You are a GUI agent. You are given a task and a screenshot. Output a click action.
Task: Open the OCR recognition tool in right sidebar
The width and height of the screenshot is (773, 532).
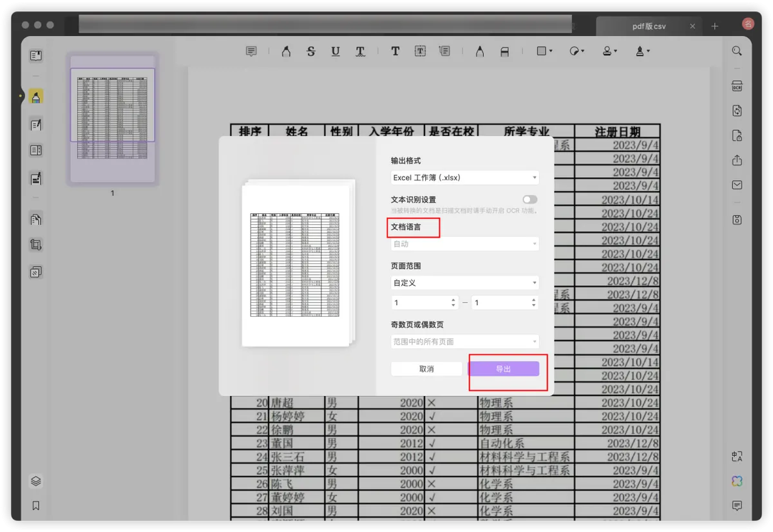click(737, 87)
